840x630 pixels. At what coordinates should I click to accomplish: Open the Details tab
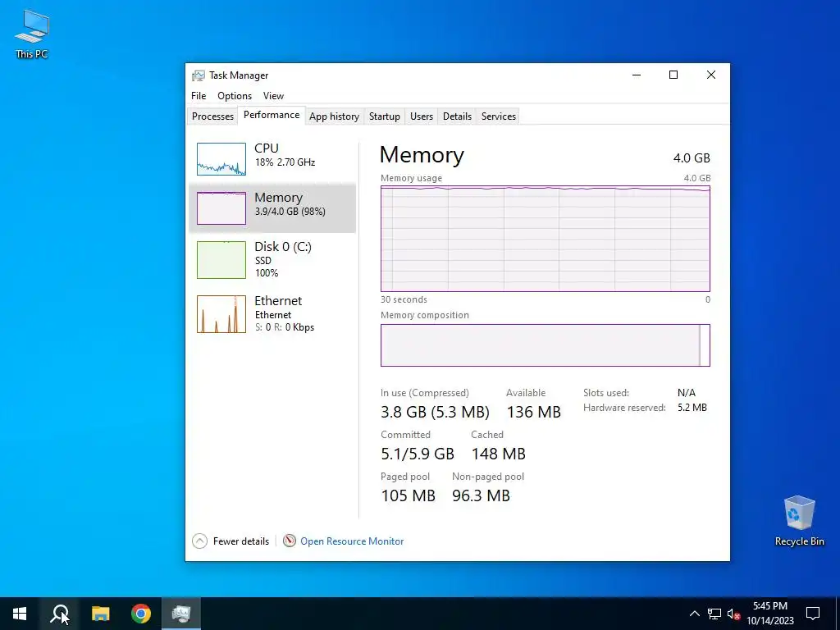click(457, 116)
